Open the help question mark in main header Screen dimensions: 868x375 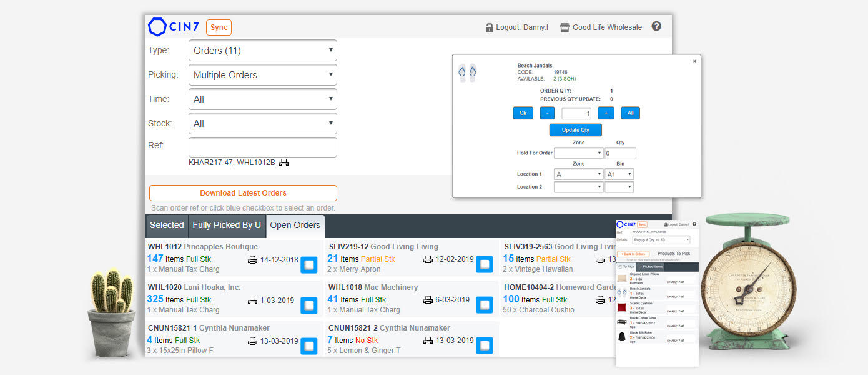[x=656, y=26]
